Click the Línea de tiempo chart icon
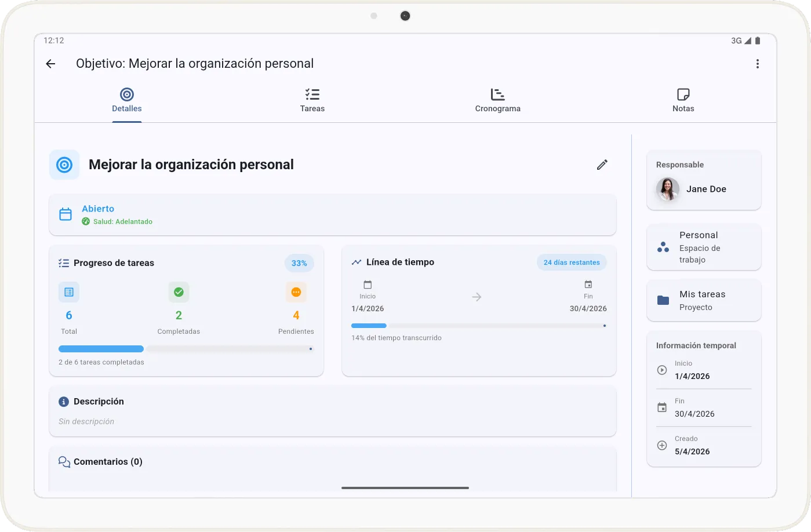The width and height of the screenshot is (811, 532). pos(357,263)
